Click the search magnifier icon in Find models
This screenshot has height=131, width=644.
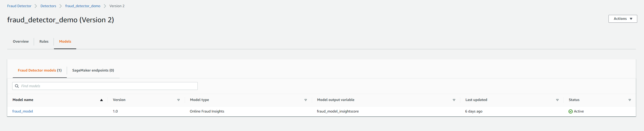(17, 86)
